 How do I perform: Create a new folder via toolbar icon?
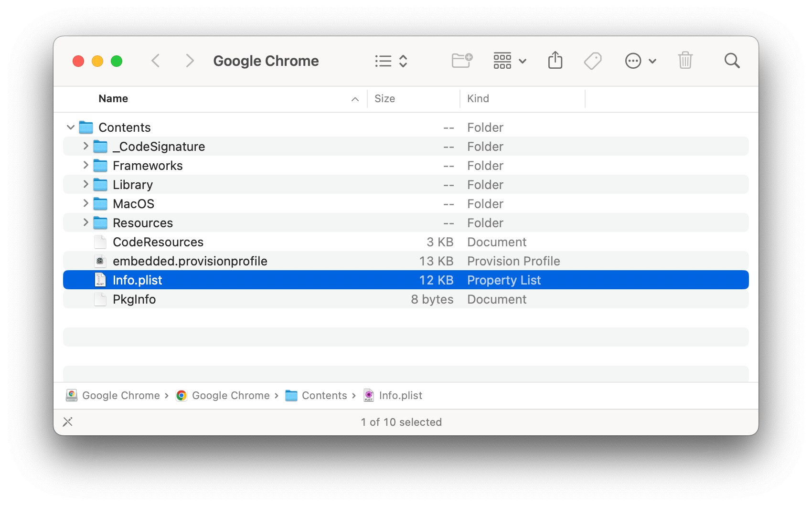(461, 61)
